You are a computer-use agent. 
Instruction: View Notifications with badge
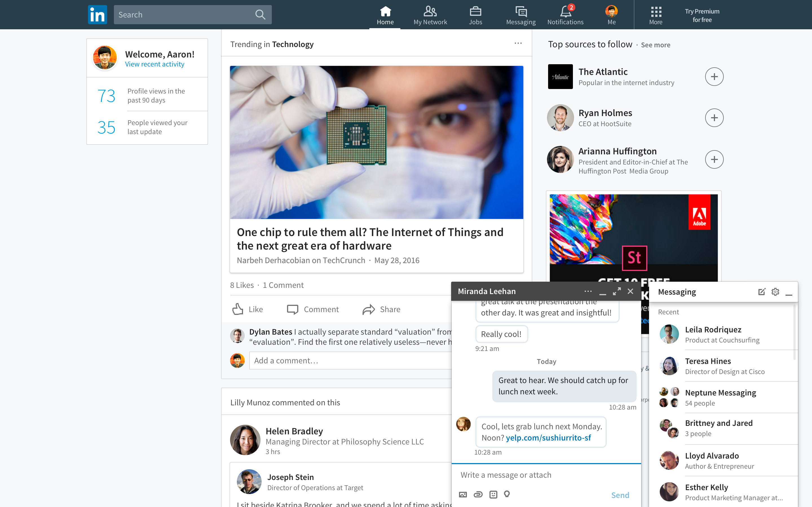tap(565, 14)
